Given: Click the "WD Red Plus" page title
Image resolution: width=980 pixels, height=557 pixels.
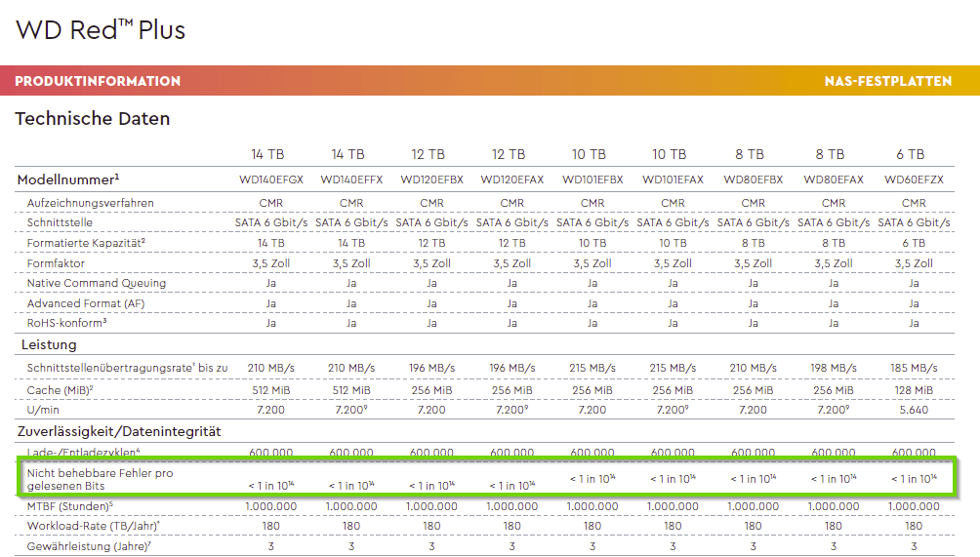Looking at the screenshot, I should pyautogui.click(x=101, y=30).
